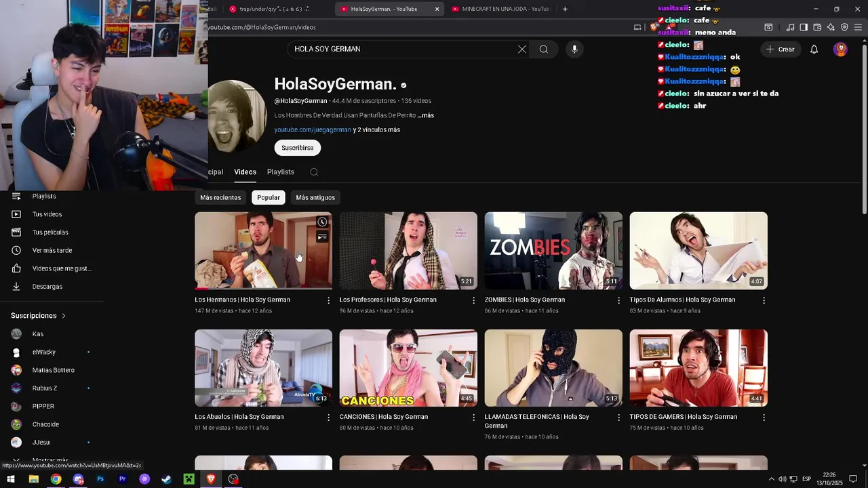Open system volume control

pos(782,479)
